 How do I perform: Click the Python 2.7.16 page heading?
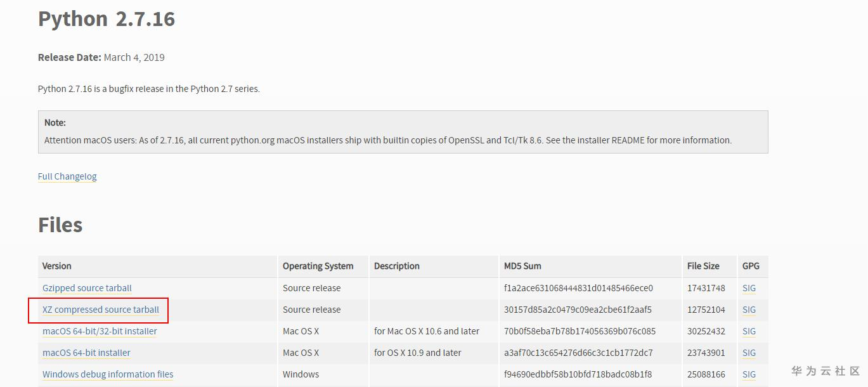click(107, 18)
